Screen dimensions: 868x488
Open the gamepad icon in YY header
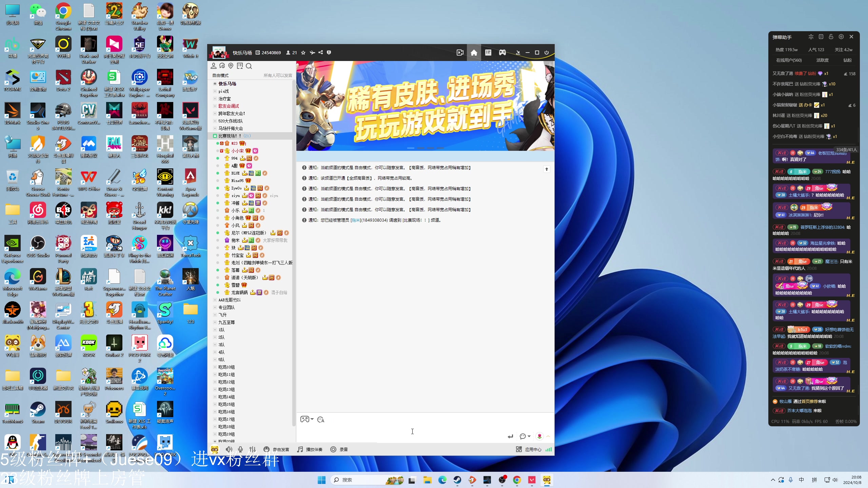502,53
